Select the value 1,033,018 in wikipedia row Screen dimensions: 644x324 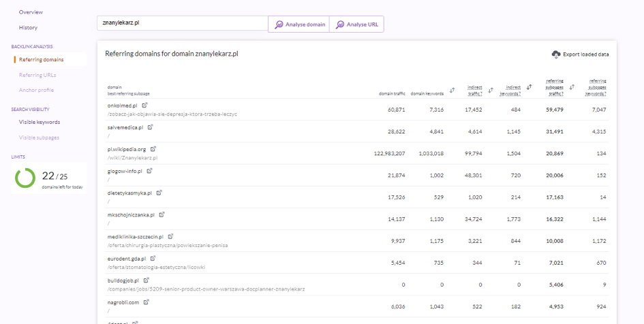point(431,153)
